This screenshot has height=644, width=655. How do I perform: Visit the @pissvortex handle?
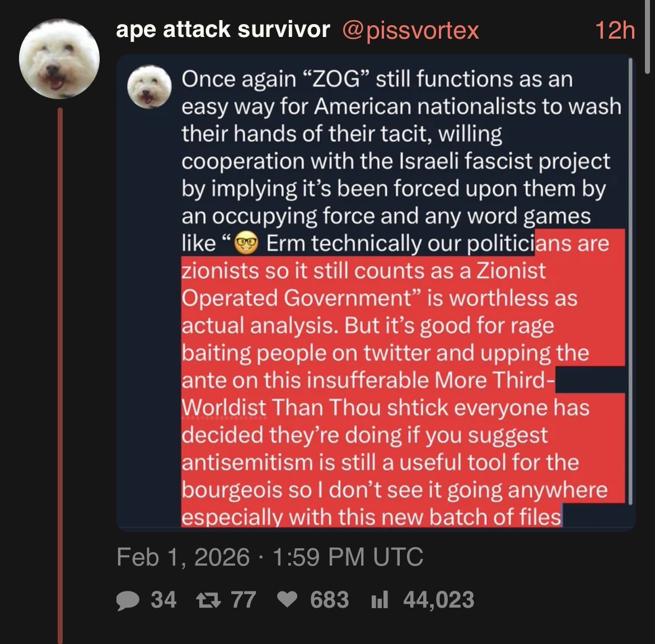pyautogui.click(x=410, y=30)
